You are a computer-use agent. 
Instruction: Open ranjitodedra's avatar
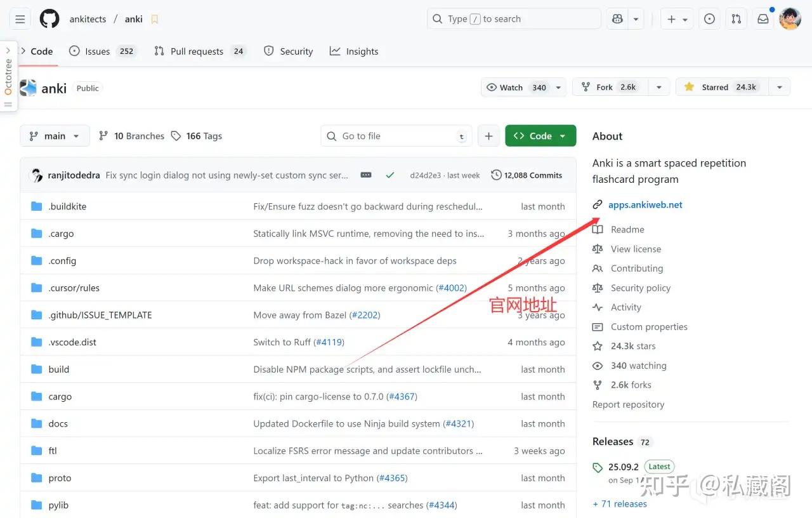tap(37, 175)
